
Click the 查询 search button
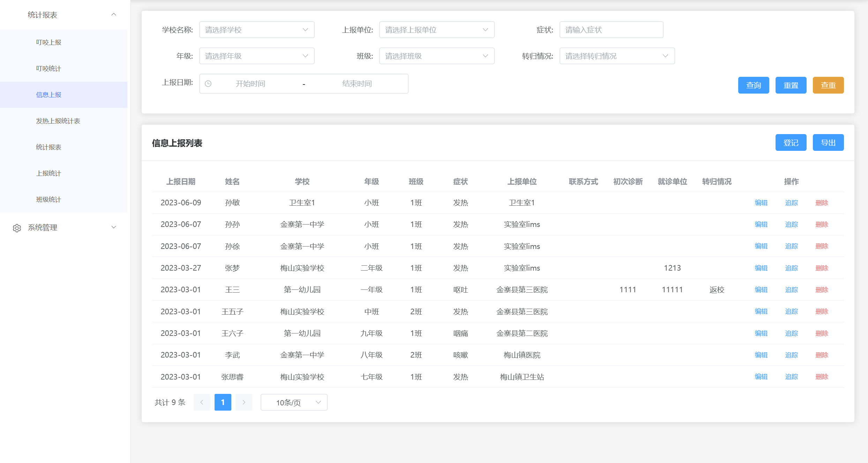click(754, 85)
